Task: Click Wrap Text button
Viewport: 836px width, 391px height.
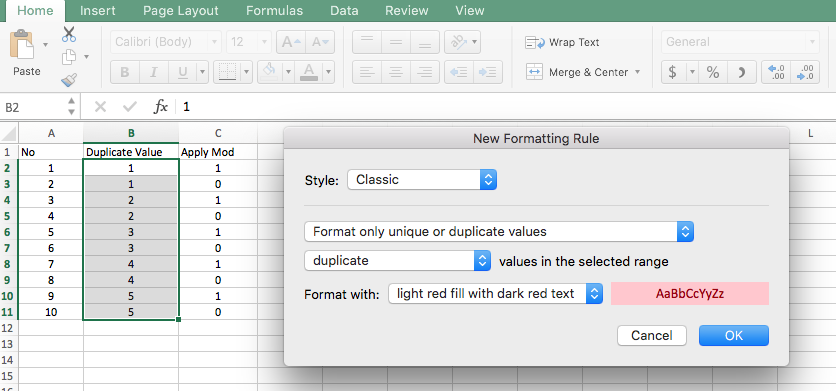Action: click(x=562, y=42)
